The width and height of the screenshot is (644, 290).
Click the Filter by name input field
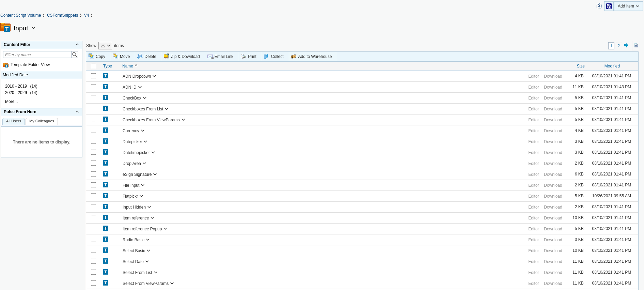[37, 55]
